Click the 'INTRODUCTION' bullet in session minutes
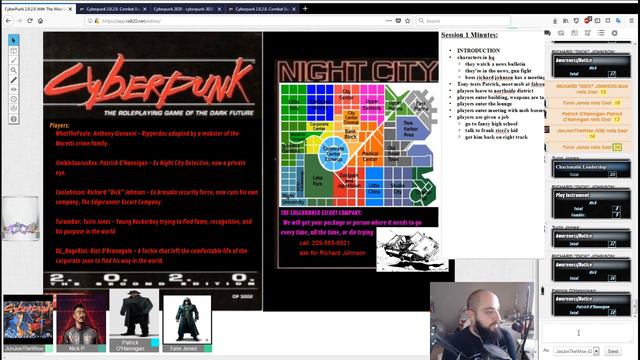Image resolution: width=640 pixels, height=360 pixels. (x=478, y=51)
